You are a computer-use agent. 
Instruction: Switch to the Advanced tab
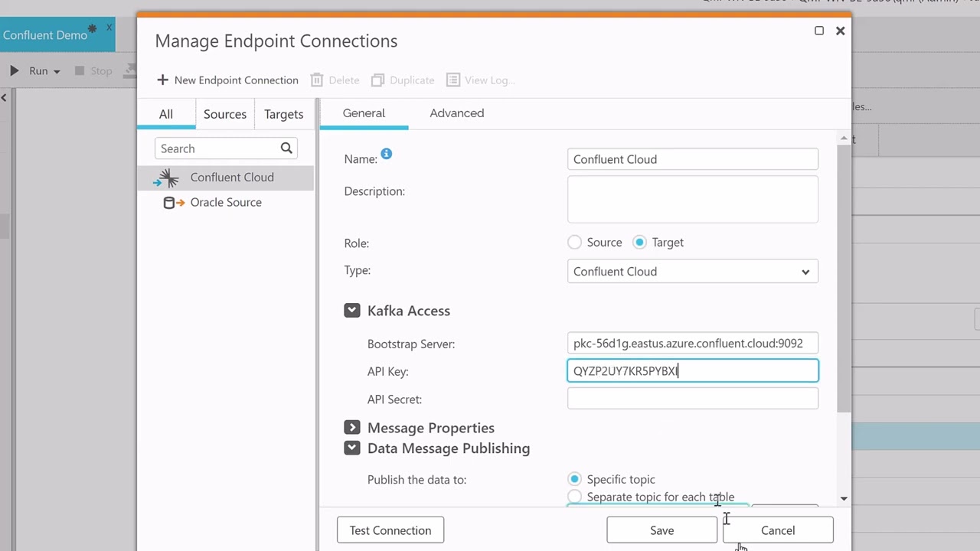coord(456,113)
